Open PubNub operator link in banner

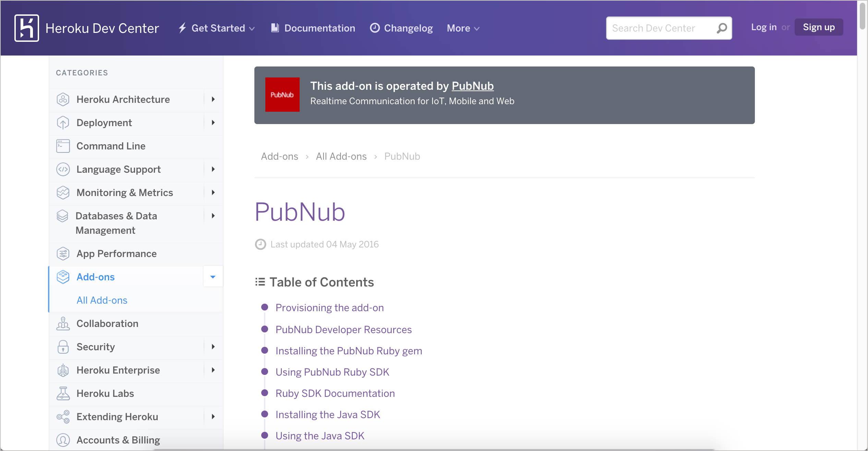pyautogui.click(x=473, y=86)
